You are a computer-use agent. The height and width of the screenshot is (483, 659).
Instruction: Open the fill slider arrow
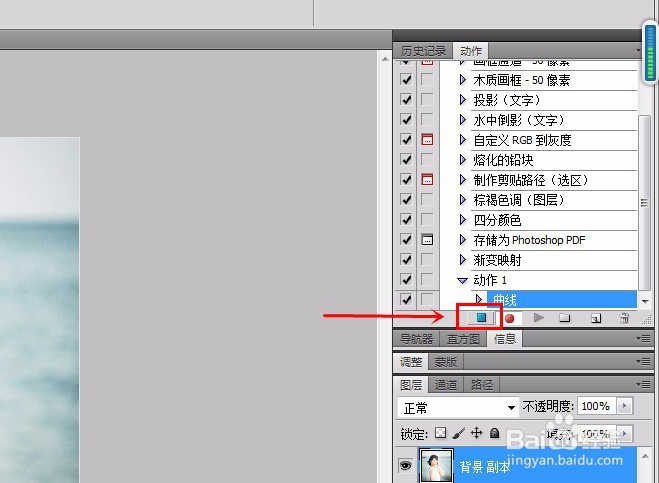click(x=625, y=433)
